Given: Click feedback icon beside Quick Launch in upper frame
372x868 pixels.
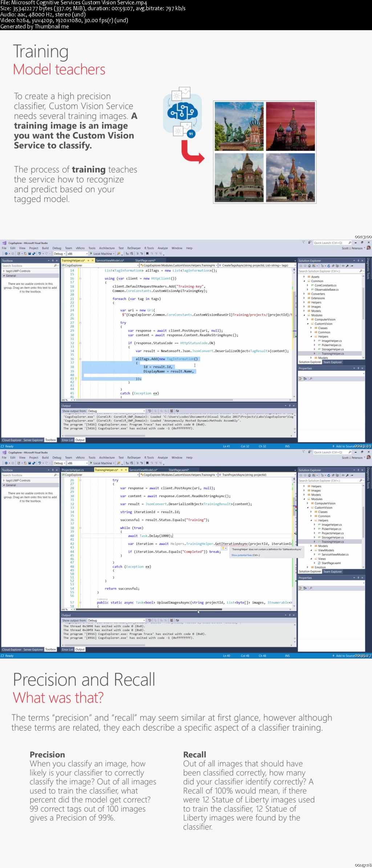Looking at the screenshot, I should 310,243.
